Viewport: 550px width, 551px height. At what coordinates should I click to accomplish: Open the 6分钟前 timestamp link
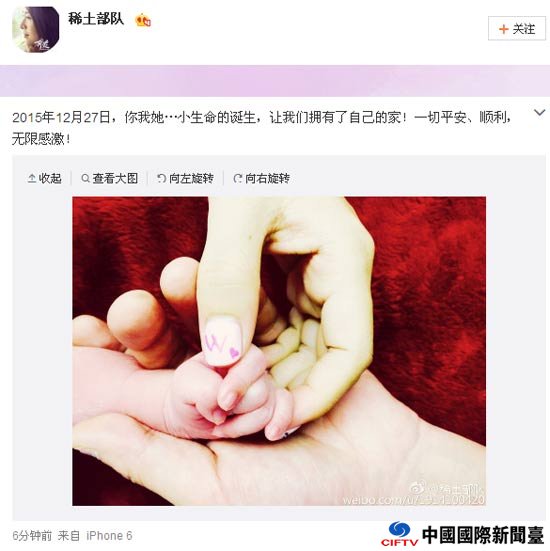pos(32,536)
